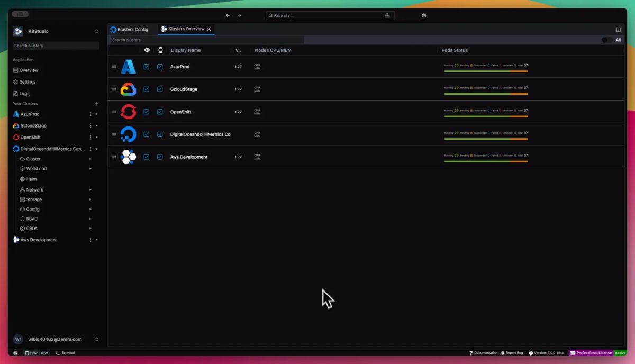Toggle the sidebar panel icon at top left
635x364 pixels.
[x=20, y=14]
